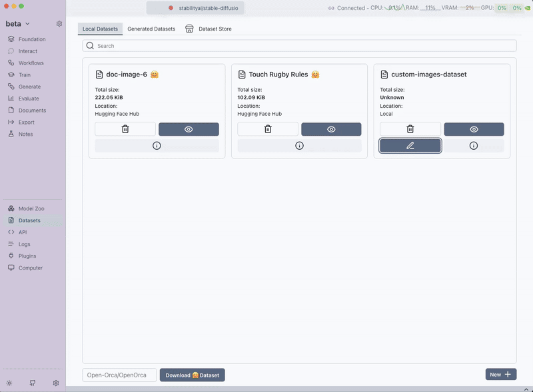Preview custom-images-dataset with the eye button

[x=474, y=129]
